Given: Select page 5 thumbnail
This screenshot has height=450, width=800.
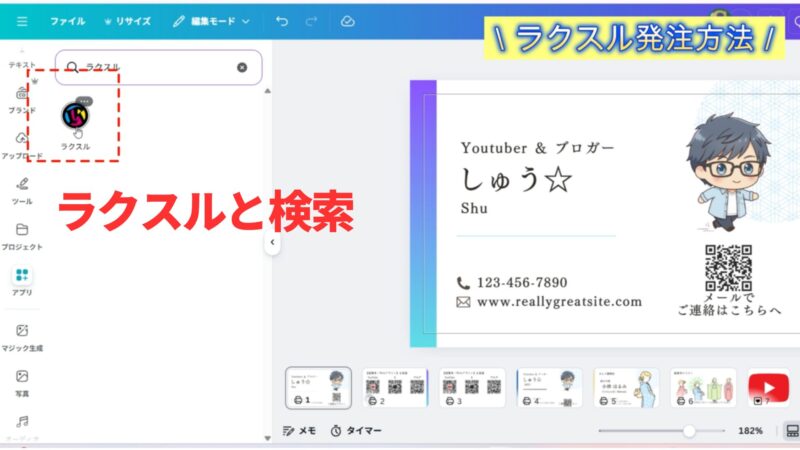Looking at the screenshot, I should click(627, 388).
